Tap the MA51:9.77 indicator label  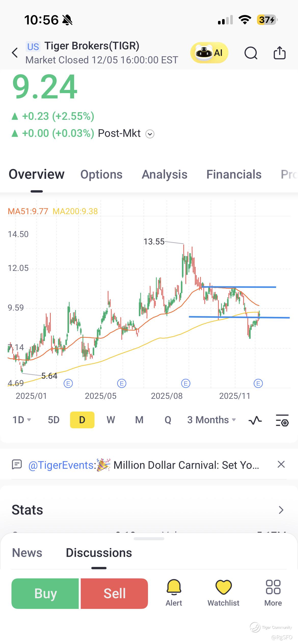28,211
